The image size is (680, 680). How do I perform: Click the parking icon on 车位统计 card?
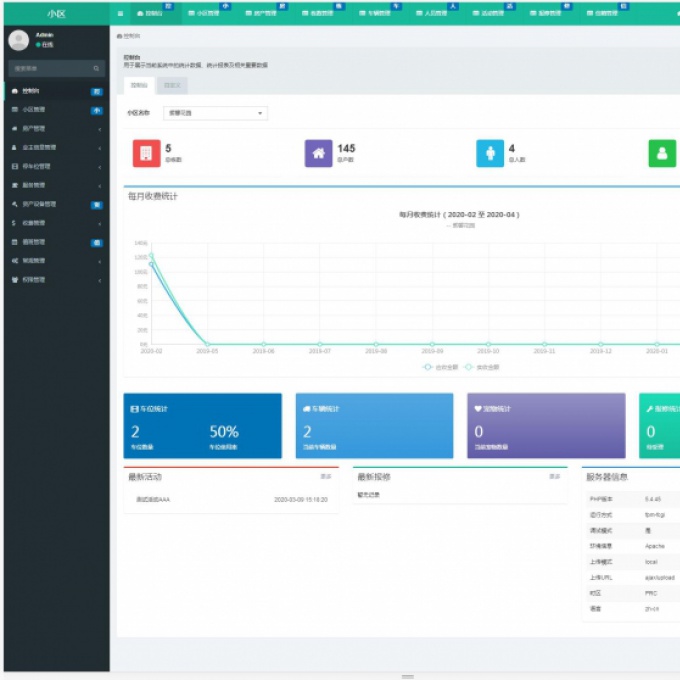click(134, 409)
